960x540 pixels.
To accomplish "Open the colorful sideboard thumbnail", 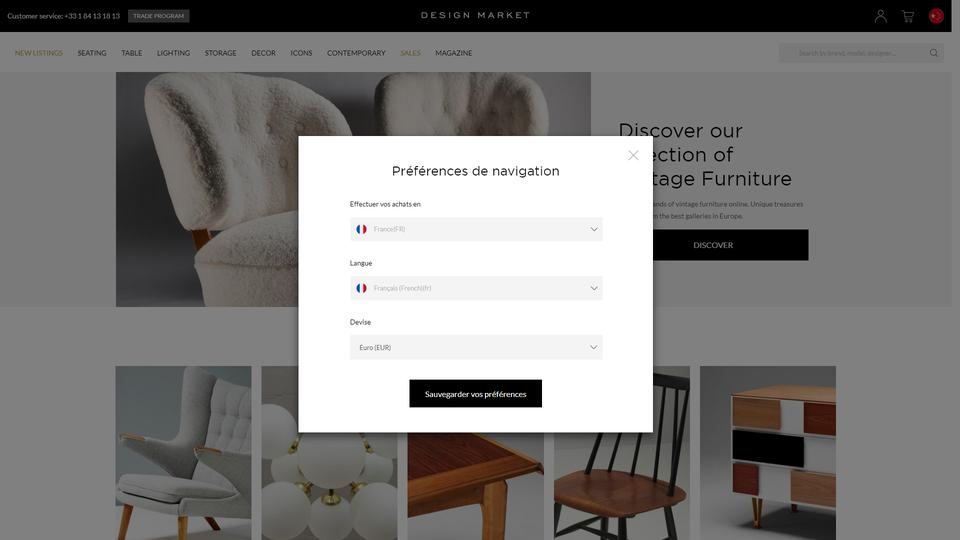I will point(768,453).
